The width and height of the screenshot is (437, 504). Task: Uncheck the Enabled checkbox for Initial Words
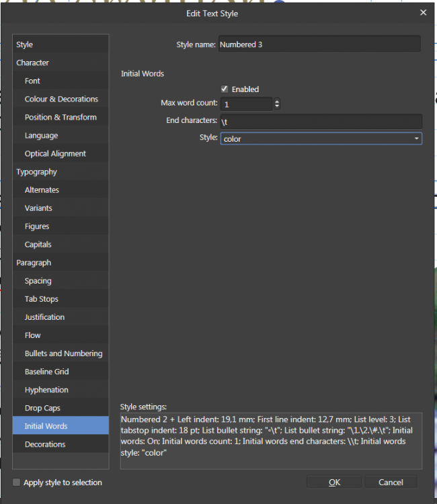(x=225, y=89)
